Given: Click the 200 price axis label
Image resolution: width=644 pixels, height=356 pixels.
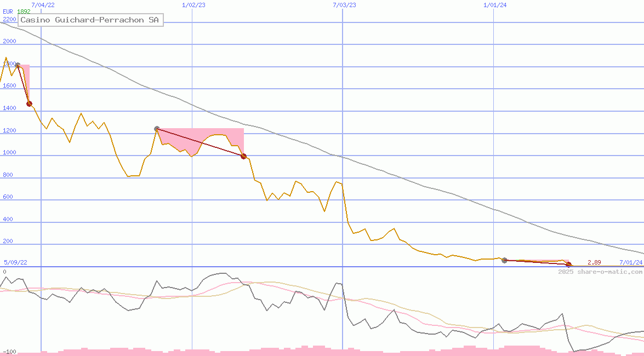Looking at the screenshot, I should click(x=8, y=241).
